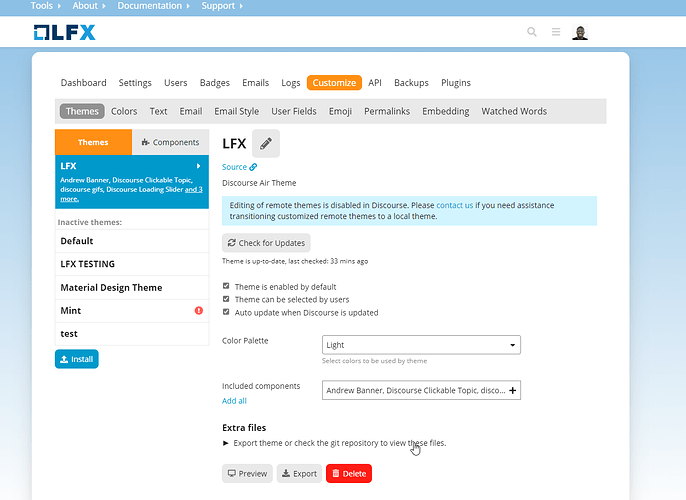Switch to the Watched Words sub-tab
This screenshot has height=500, width=686.
click(x=514, y=111)
